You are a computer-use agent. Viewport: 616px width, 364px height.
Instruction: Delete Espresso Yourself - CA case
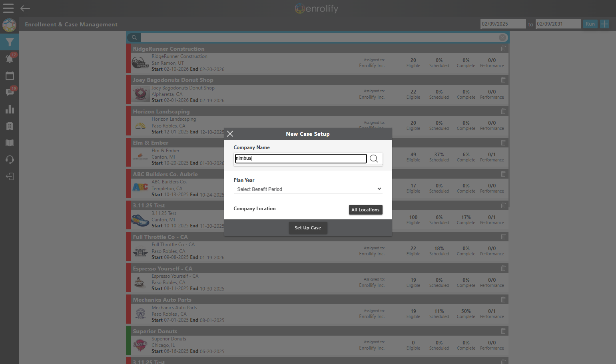pos(503,268)
